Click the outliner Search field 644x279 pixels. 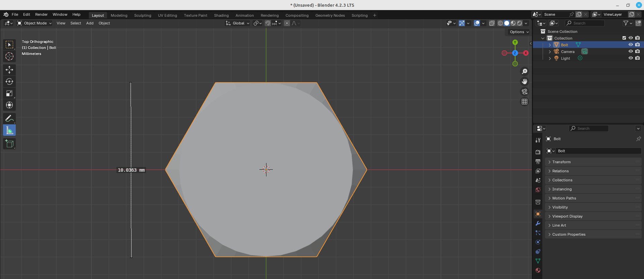(585, 23)
